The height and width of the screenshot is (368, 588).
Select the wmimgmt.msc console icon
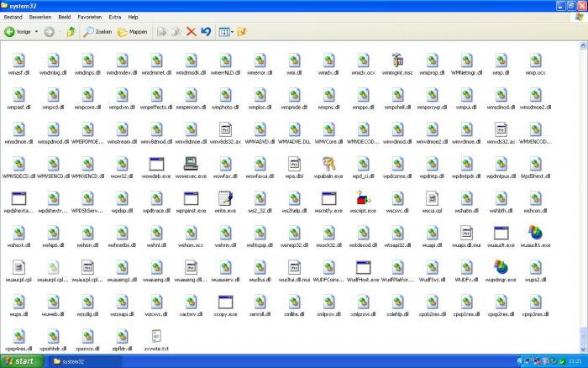tap(397, 60)
